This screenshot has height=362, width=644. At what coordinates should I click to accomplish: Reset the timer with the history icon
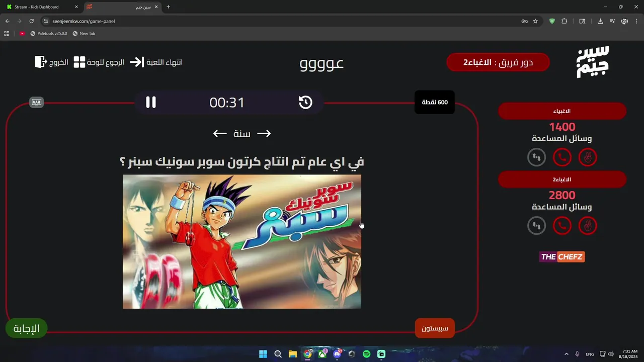click(305, 102)
